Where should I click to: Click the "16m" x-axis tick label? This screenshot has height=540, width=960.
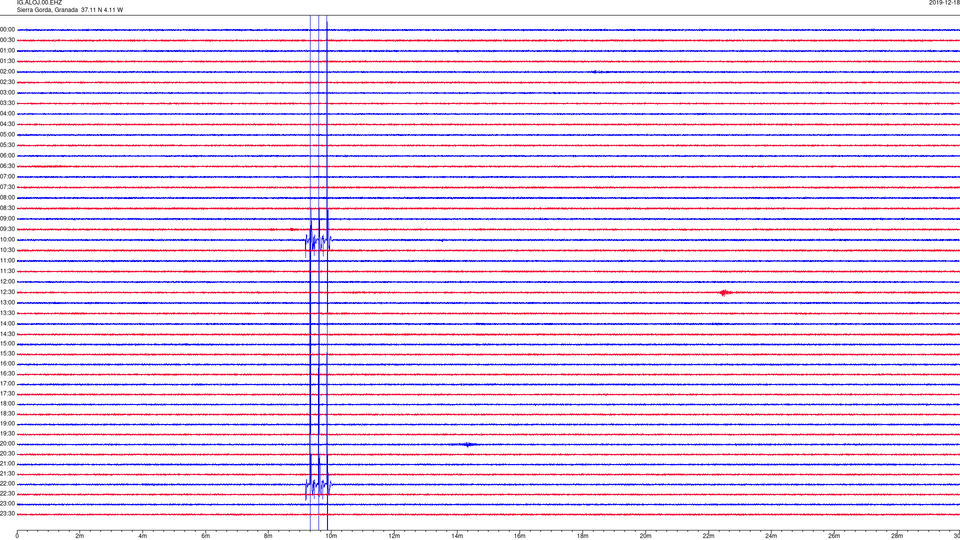coord(520,536)
